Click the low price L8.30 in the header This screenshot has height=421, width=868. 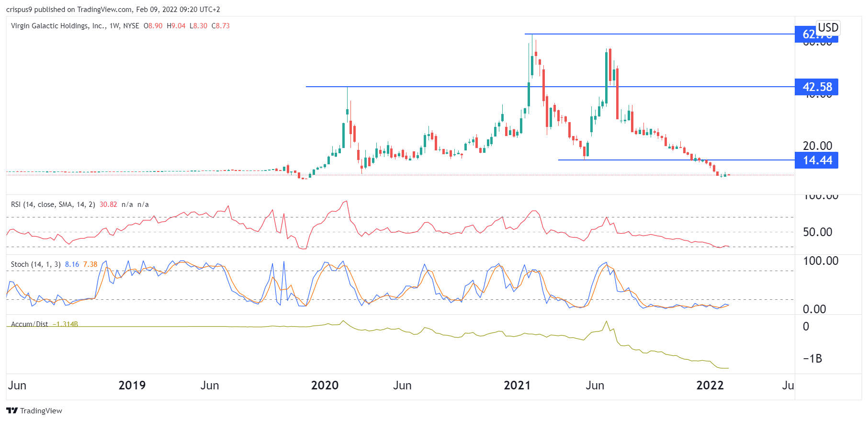coord(198,26)
